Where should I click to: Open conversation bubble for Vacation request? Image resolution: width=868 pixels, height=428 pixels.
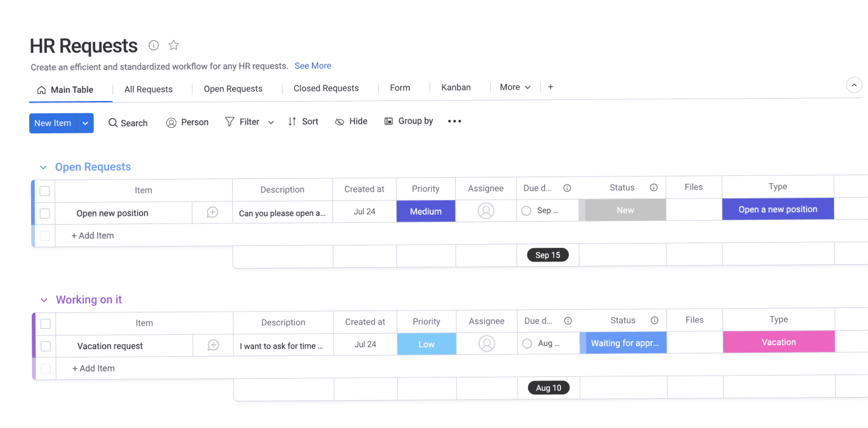point(213,345)
